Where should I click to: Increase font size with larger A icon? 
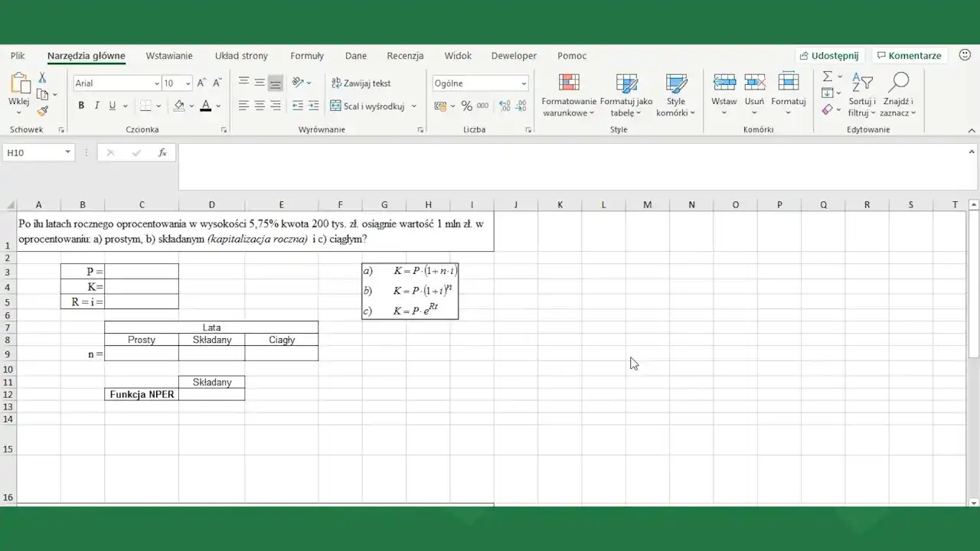[201, 83]
